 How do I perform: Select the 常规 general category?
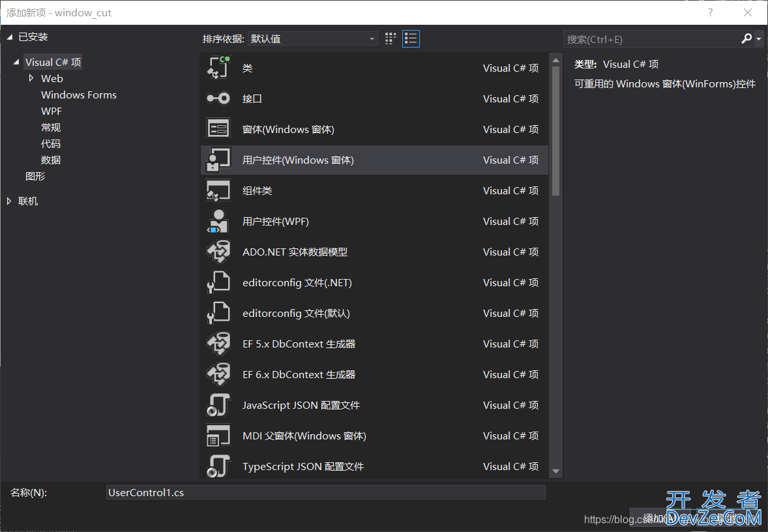pos(51,127)
